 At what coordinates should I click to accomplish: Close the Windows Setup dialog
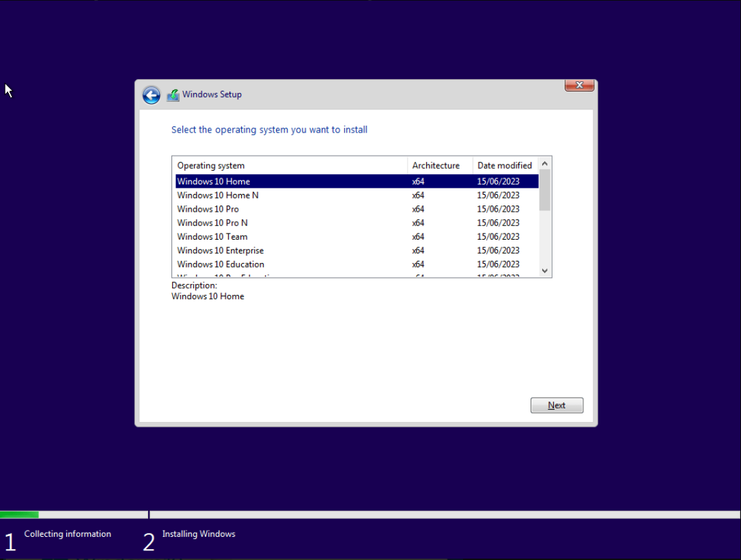(x=579, y=85)
